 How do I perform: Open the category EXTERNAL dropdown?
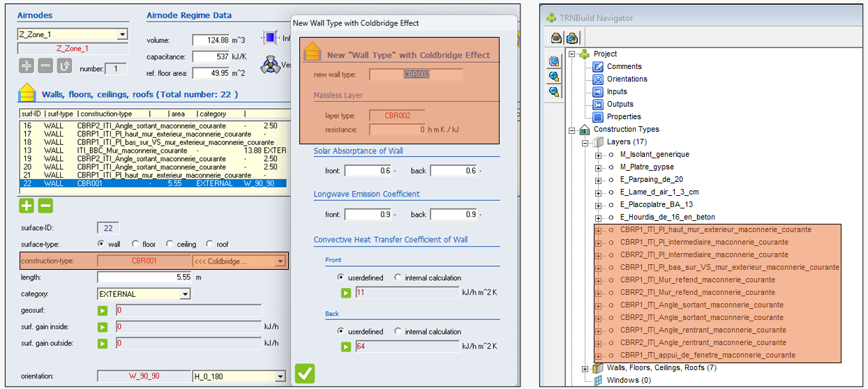point(185,294)
